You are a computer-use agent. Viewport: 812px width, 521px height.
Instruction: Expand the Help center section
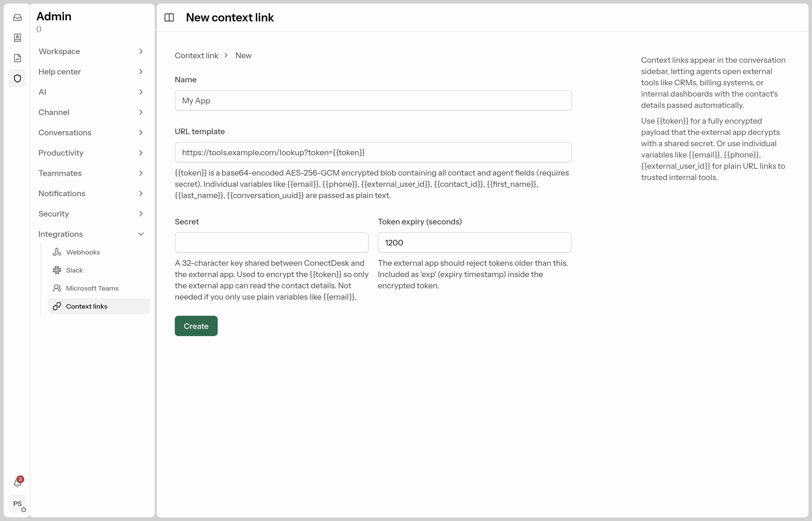click(91, 72)
